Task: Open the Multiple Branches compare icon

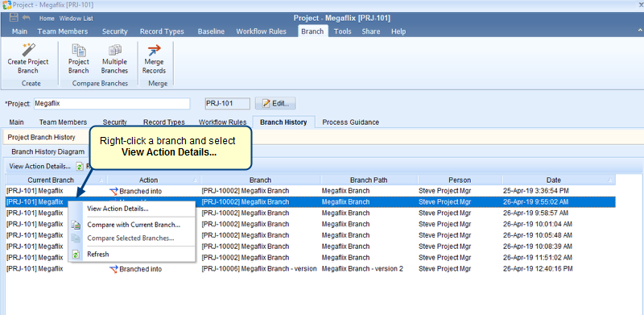Action: [x=114, y=50]
